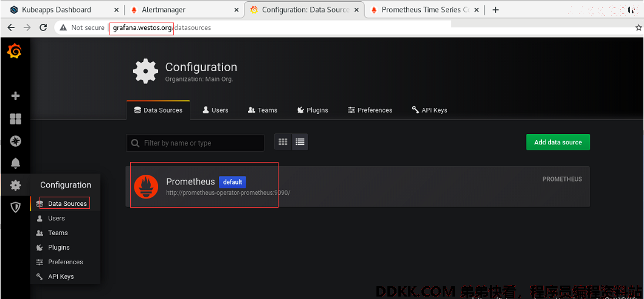Viewport: 644px width, 299px height.
Task: Close the Kubeapps Dashboard tab
Action: [117, 10]
